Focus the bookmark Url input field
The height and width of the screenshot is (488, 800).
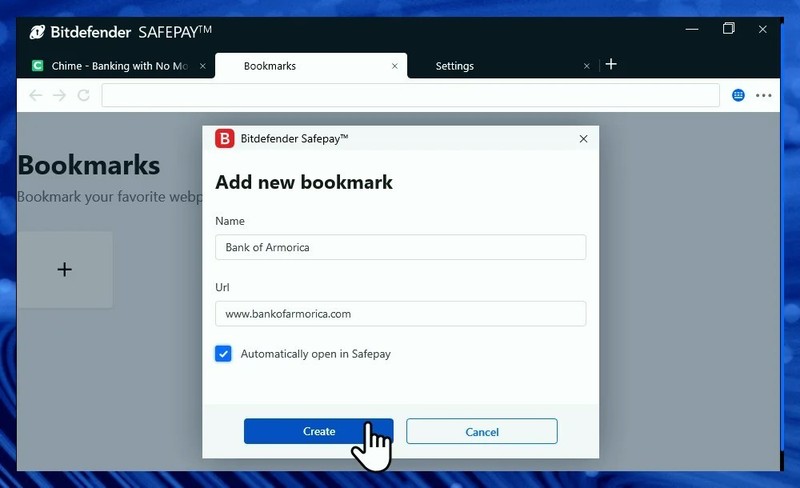[x=401, y=314]
